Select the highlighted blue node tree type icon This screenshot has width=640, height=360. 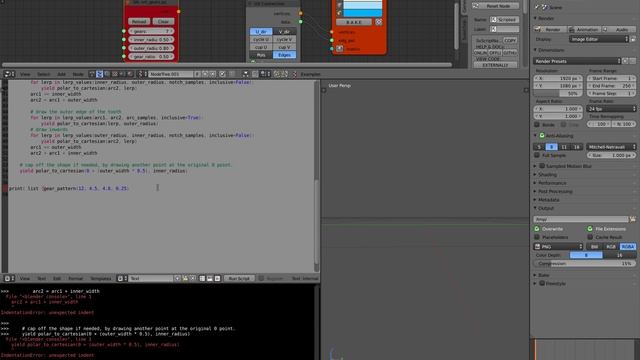99,74
